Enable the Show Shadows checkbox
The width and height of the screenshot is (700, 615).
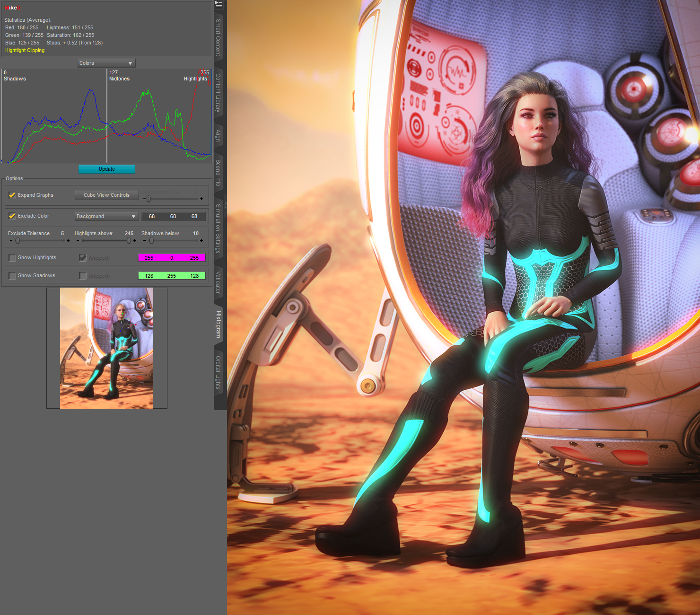tap(12, 276)
